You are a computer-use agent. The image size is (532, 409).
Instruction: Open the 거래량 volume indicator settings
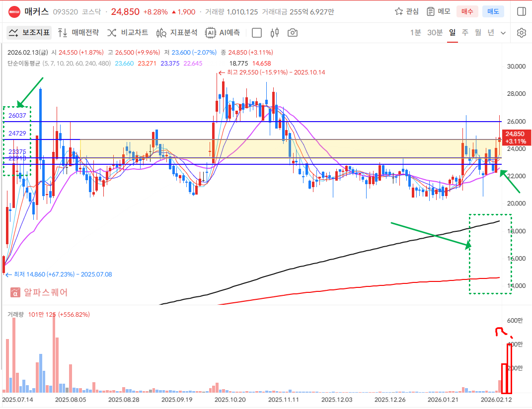coord(15,314)
